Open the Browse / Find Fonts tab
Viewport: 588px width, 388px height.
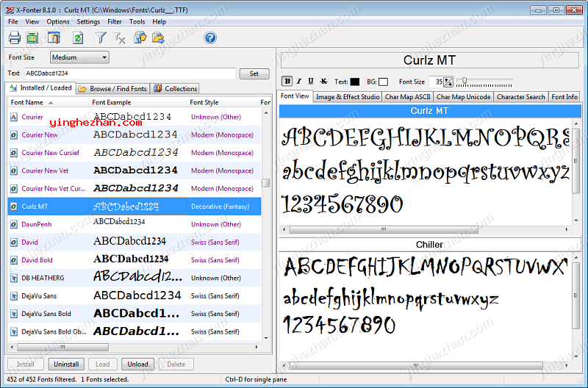(112, 88)
